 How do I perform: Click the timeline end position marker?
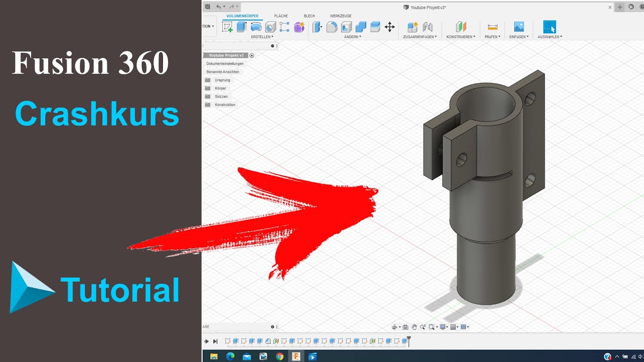(x=409, y=341)
